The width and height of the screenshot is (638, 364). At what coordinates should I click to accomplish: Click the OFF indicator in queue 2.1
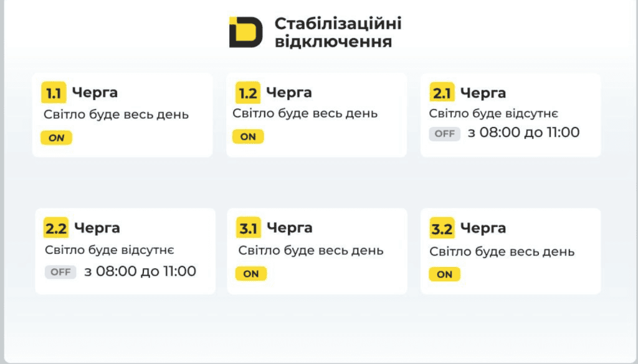445,134
